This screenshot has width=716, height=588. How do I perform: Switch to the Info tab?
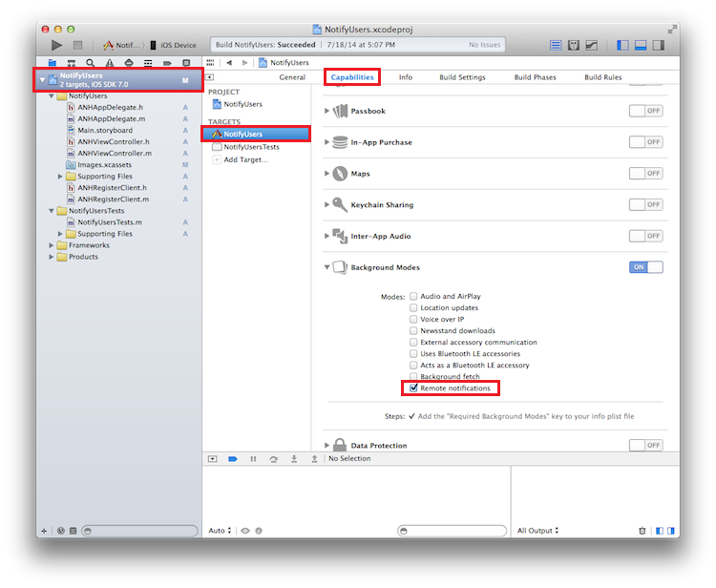click(406, 77)
